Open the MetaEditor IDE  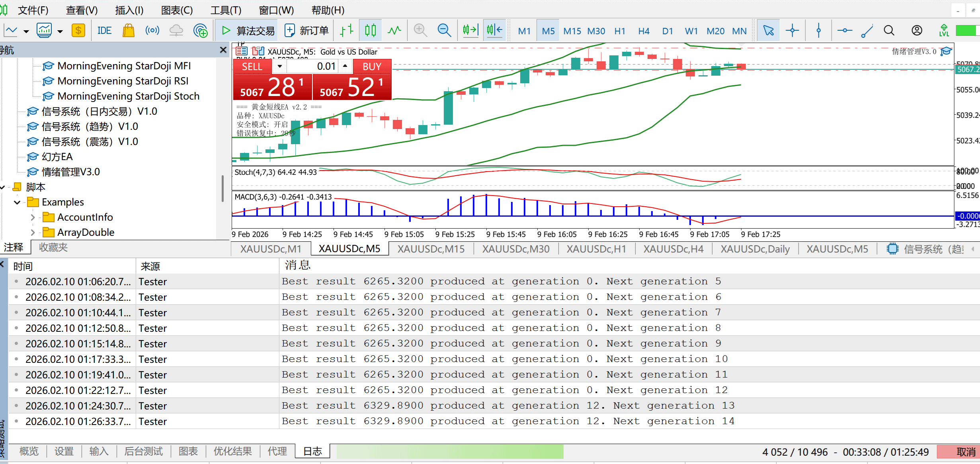(x=104, y=31)
